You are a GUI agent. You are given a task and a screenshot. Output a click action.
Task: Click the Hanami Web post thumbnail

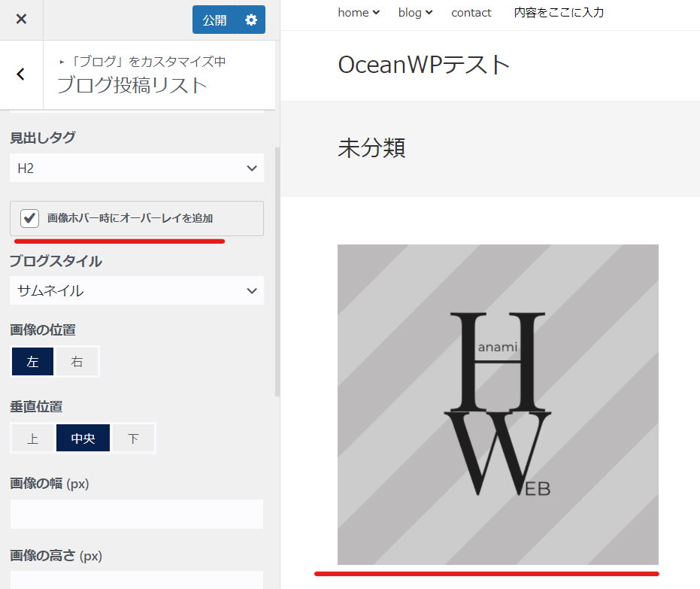point(498,405)
